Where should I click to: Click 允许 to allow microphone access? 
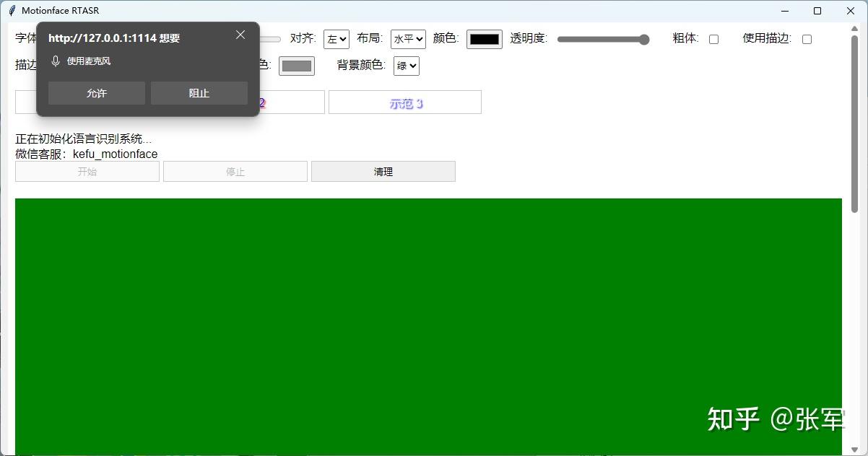[x=96, y=92]
